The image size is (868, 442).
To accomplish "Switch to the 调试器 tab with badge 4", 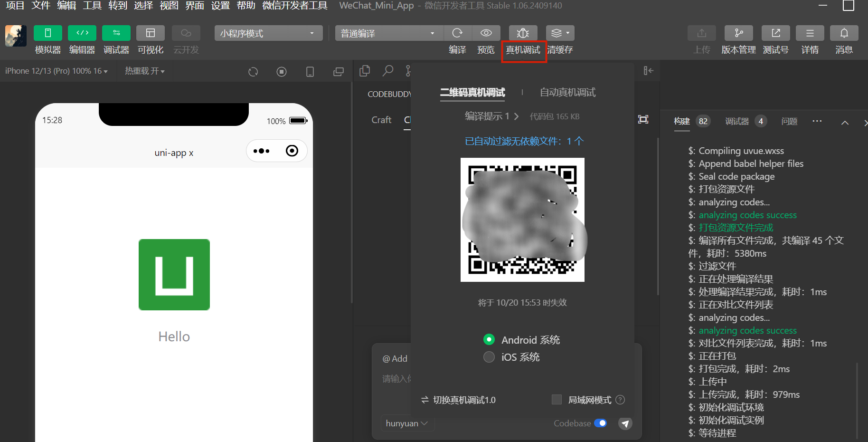I will pyautogui.click(x=746, y=121).
